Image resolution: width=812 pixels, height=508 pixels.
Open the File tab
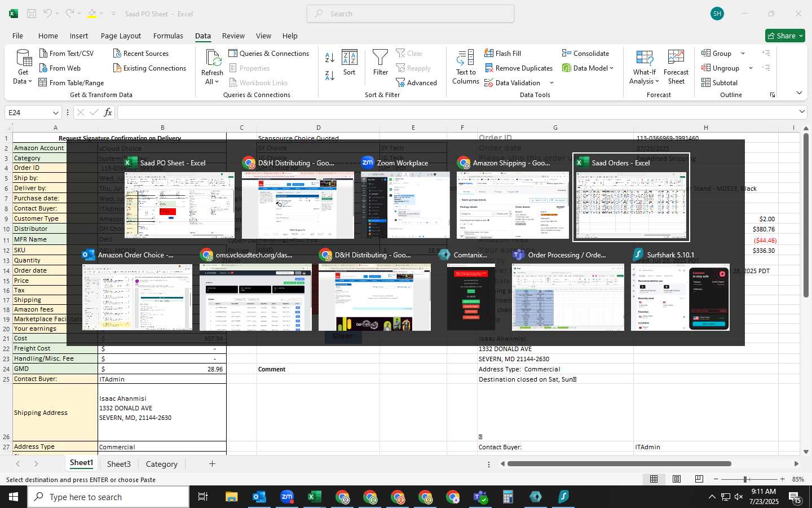pyautogui.click(x=17, y=36)
